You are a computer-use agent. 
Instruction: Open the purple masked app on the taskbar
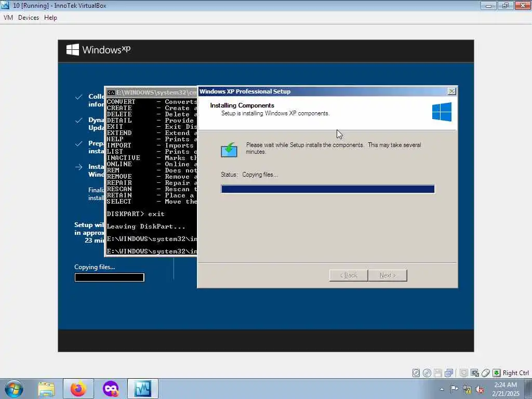click(x=111, y=389)
